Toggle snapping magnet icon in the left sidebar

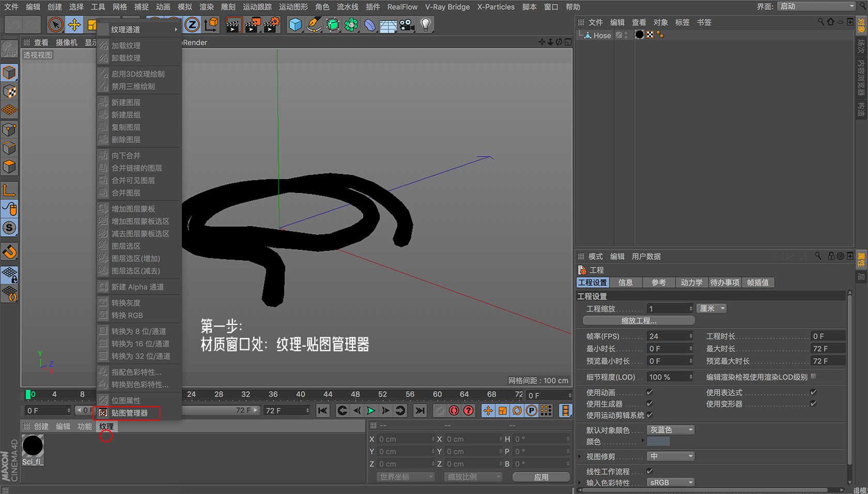point(9,252)
